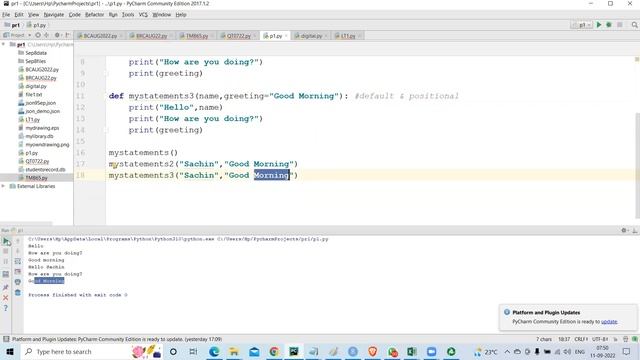Toggle soft-wrap in Run console

pyautogui.click(x=18, y=261)
